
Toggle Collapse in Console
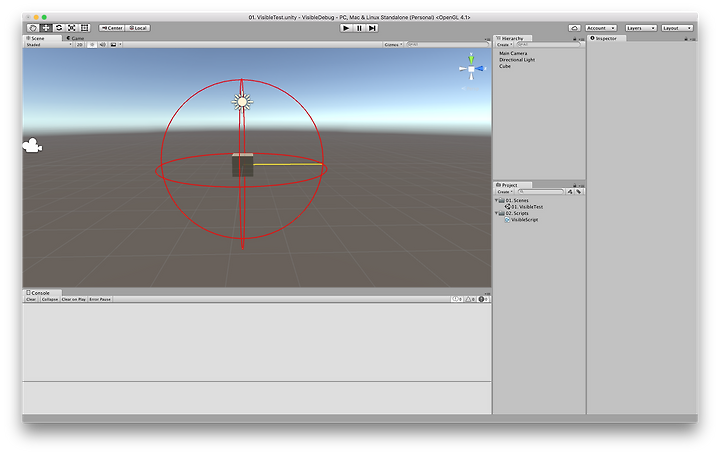50,299
